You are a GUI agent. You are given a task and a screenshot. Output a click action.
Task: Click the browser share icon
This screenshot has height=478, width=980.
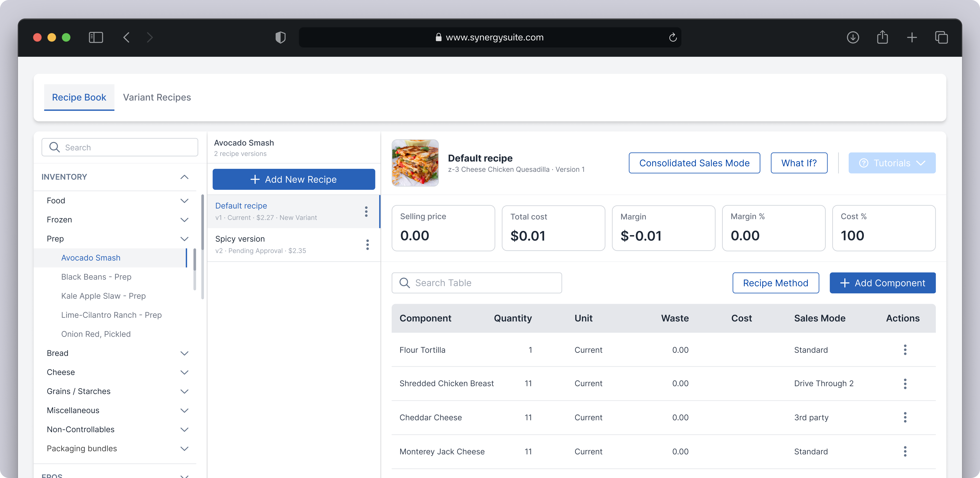[x=882, y=37]
